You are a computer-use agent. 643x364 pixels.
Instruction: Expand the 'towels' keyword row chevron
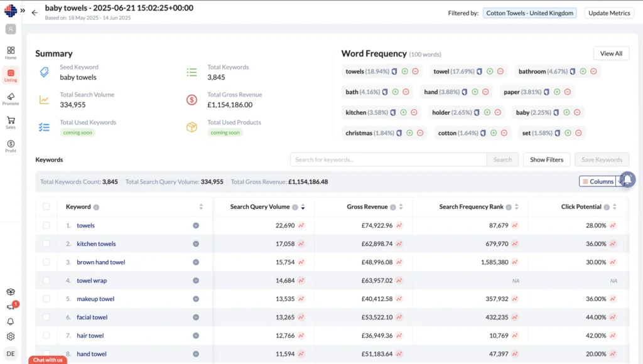pyautogui.click(x=196, y=225)
